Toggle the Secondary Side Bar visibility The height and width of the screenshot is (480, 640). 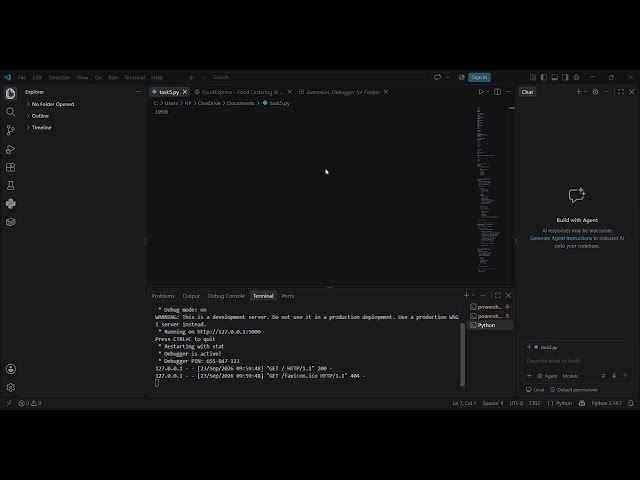tap(565, 77)
